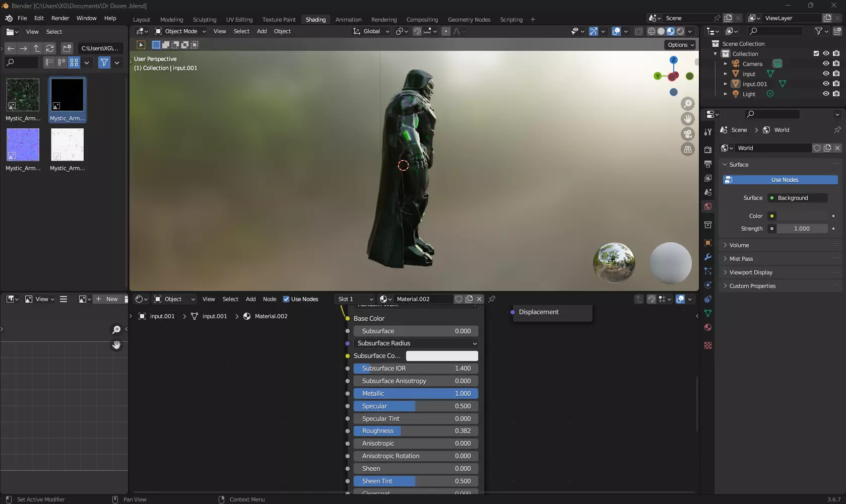Select solid viewport shading mode
Viewport: 846px width, 504px height.
click(661, 31)
